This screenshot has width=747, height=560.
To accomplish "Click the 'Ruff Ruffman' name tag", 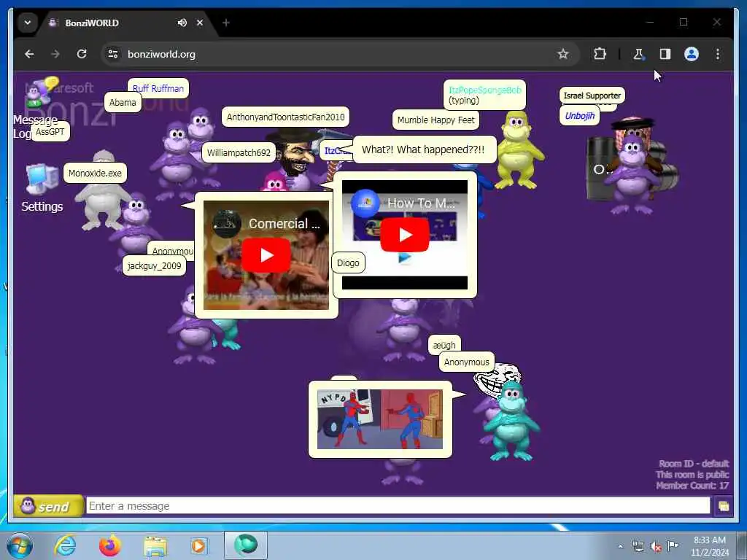I will tap(158, 88).
